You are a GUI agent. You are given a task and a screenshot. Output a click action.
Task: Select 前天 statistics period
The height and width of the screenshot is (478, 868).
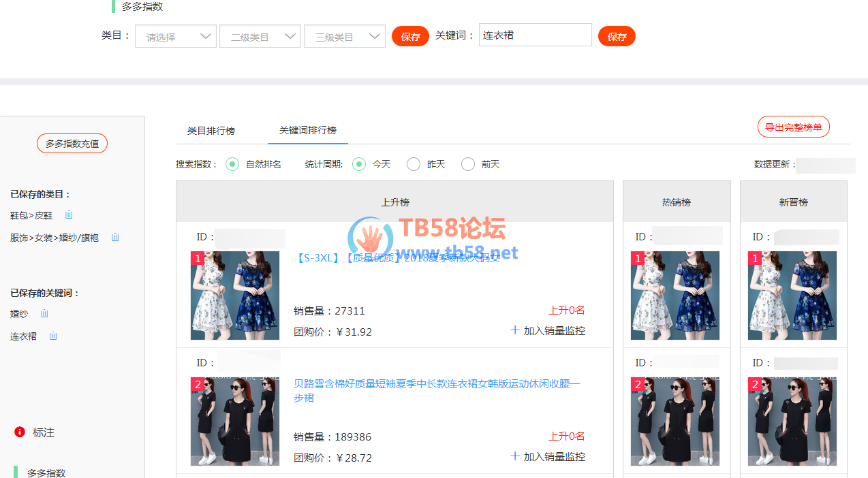[x=468, y=164]
